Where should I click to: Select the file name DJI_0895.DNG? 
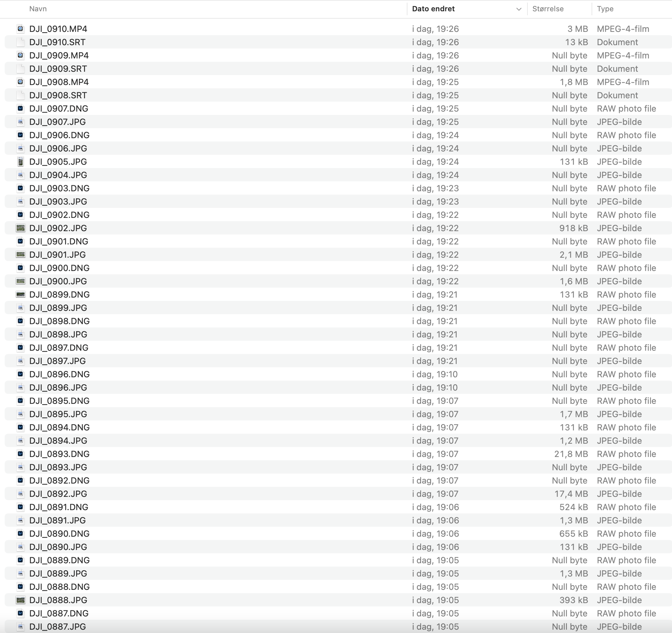59,401
